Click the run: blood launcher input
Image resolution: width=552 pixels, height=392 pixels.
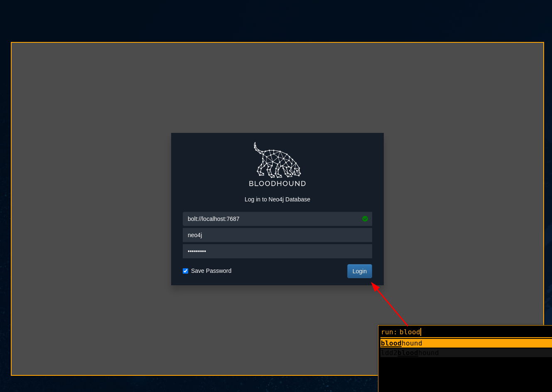(x=466, y=332)
